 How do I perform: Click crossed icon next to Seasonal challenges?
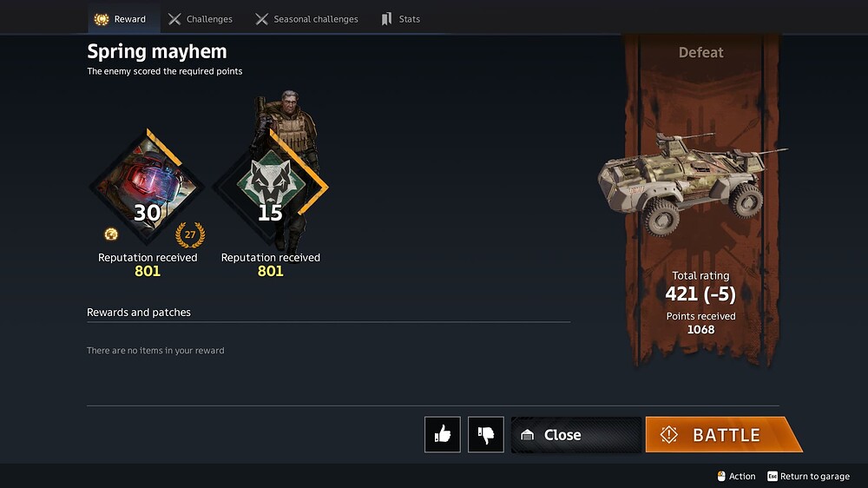tap(261, 19)
